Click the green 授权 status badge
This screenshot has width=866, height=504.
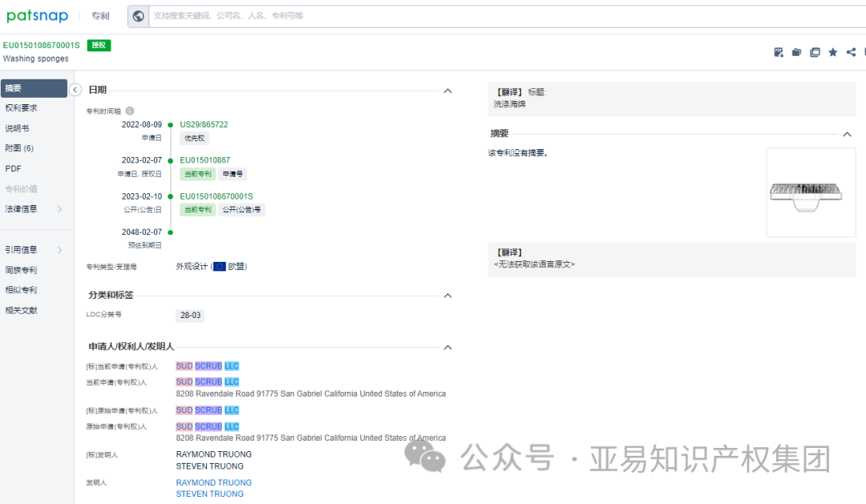coord(99,45)
